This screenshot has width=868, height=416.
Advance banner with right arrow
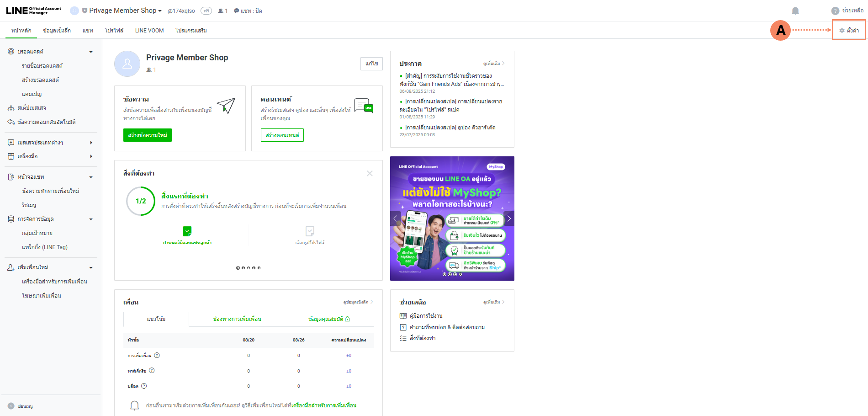508,219
